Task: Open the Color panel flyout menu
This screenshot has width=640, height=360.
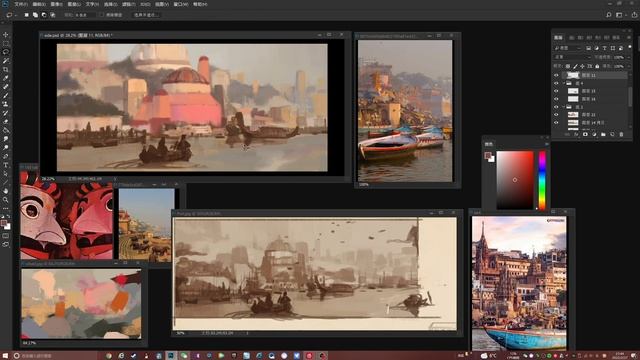Action: pos(547,144)
